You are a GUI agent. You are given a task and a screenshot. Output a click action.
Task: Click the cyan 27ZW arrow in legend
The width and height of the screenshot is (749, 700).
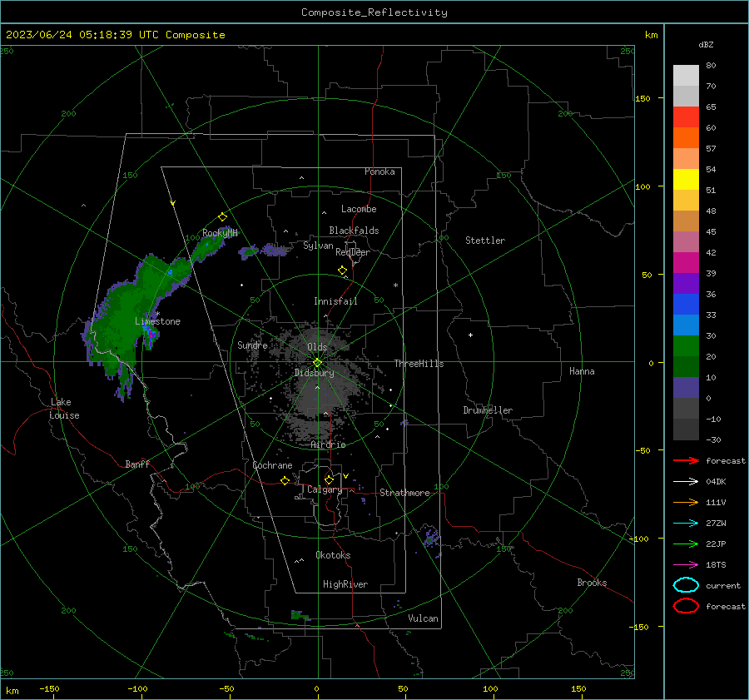(686, 524)
